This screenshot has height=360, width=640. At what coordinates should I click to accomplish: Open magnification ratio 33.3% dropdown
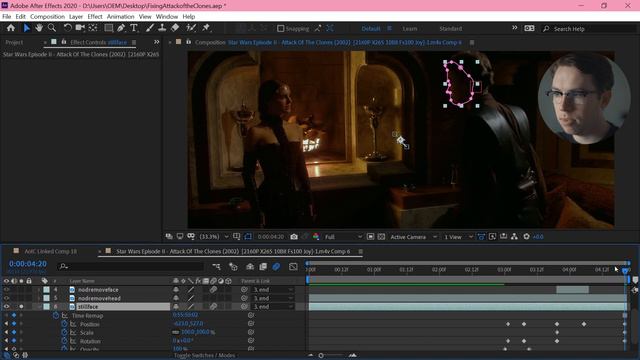[x=214, y=237]
